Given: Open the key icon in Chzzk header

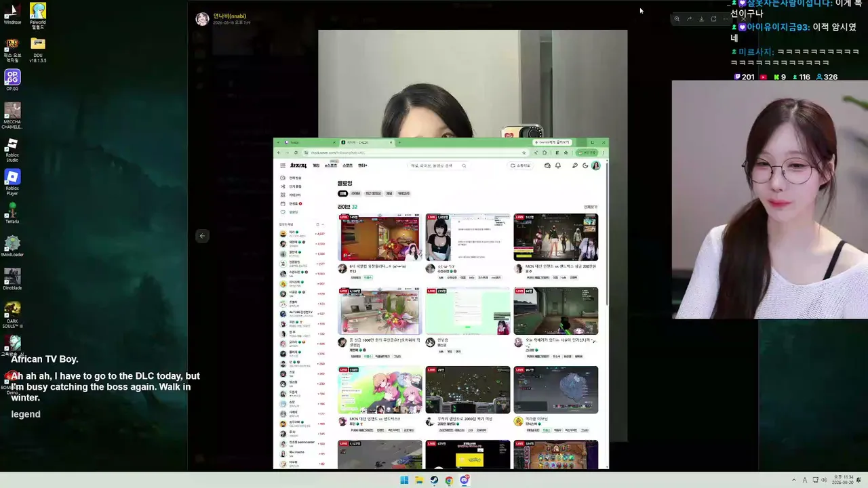Looking at the screenshot, I should tap(575, 165).
